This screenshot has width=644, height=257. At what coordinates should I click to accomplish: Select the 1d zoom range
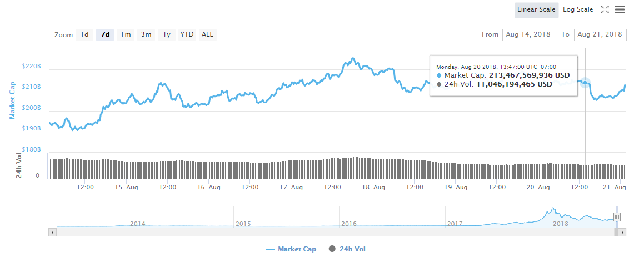click(x=84, y=35)
